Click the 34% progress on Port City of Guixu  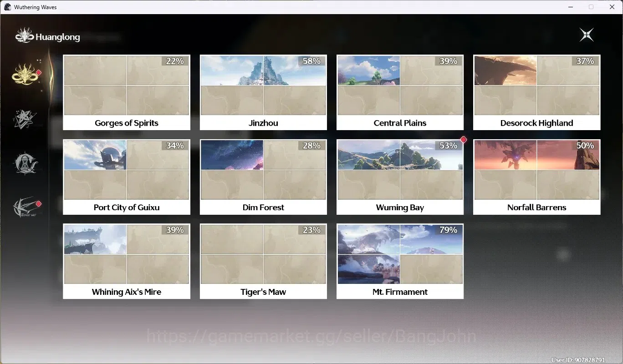175,146
